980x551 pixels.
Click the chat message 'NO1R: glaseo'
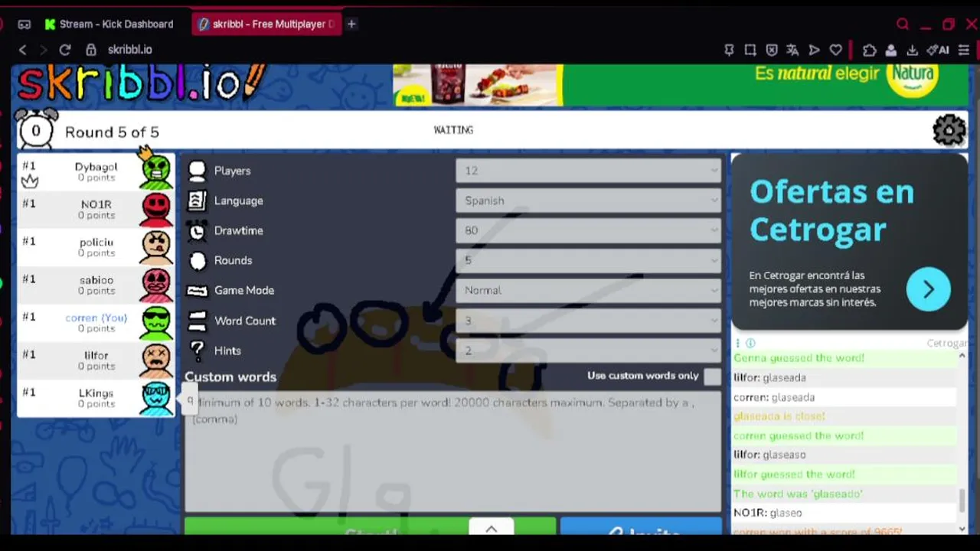768,513
